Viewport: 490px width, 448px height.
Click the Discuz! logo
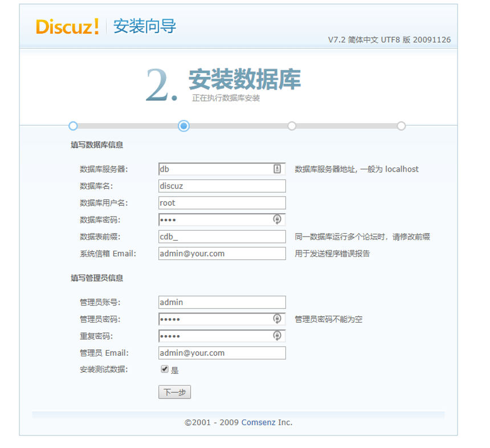[67, 27]
